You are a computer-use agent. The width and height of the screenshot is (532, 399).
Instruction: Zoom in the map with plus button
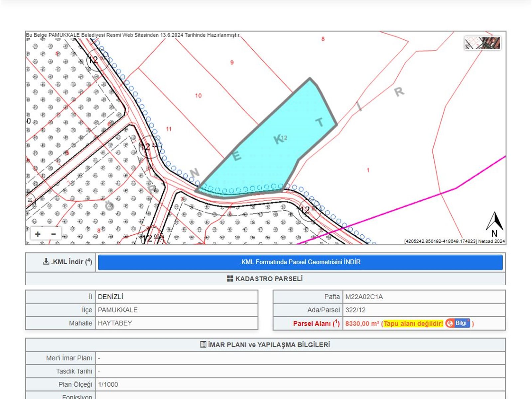tap(38, 234)
